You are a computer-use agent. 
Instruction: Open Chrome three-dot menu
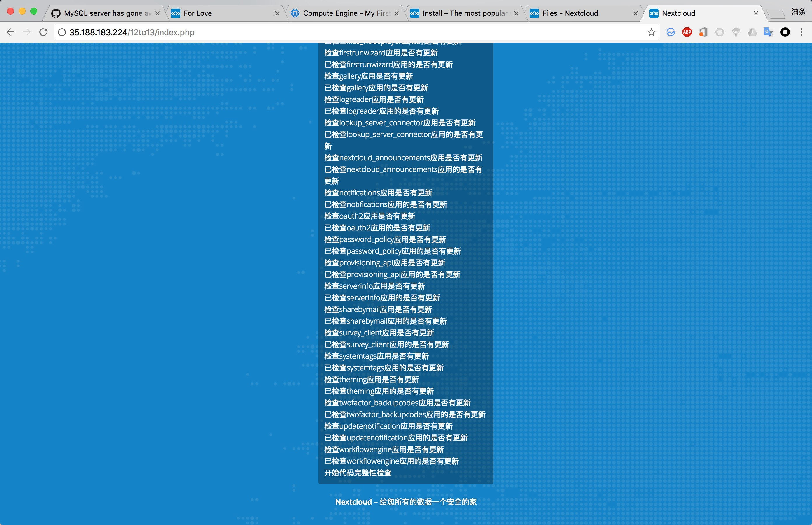[x=801, y=32]
